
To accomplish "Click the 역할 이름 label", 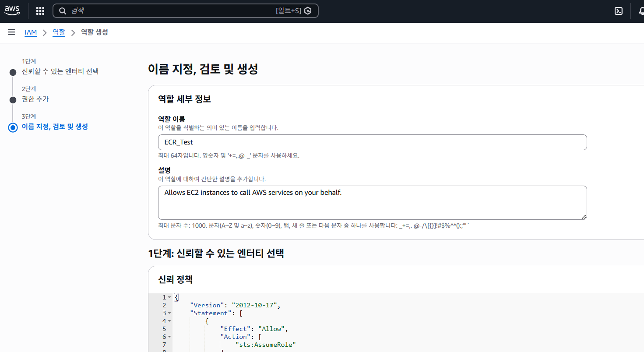I will coord(172,119).
